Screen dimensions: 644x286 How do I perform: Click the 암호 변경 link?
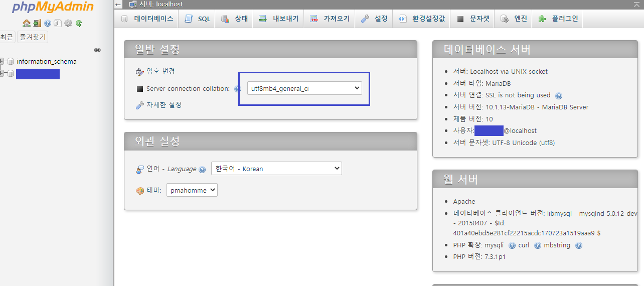pos(160,71)
